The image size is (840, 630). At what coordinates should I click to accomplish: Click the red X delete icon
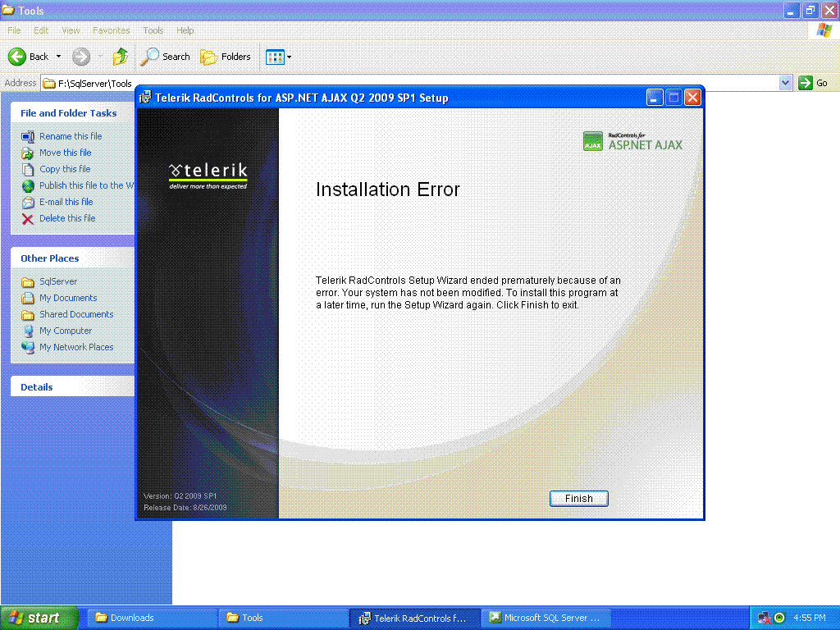28,218
